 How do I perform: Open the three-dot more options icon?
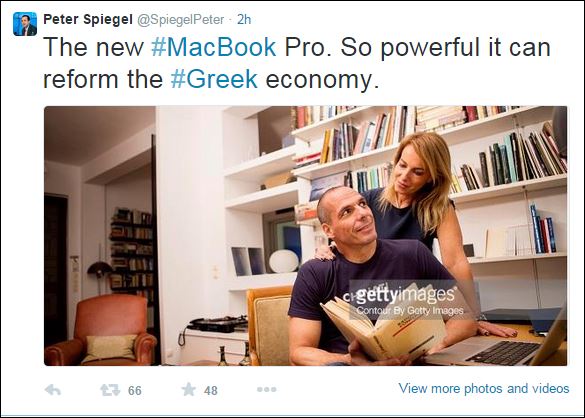click(x=267, y=390)
